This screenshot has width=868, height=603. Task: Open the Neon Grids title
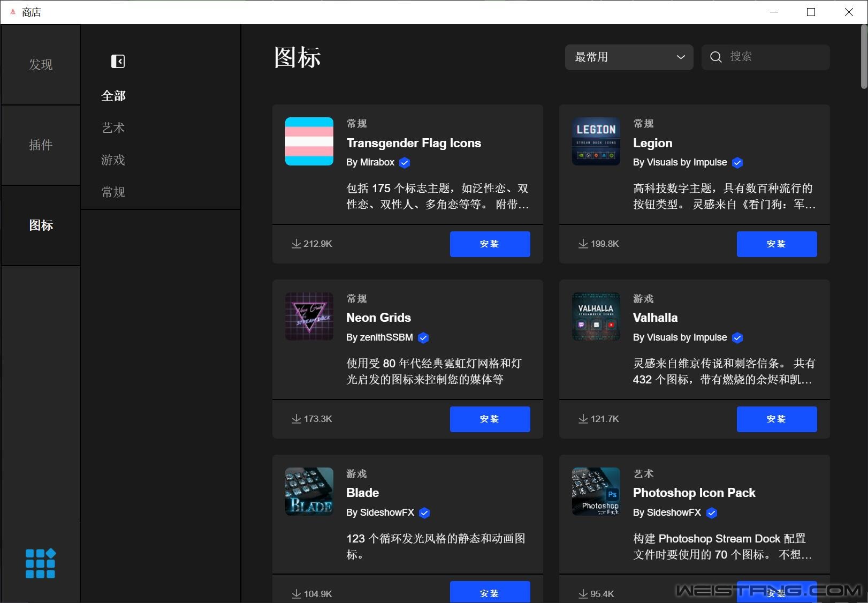tap(379, 318)
